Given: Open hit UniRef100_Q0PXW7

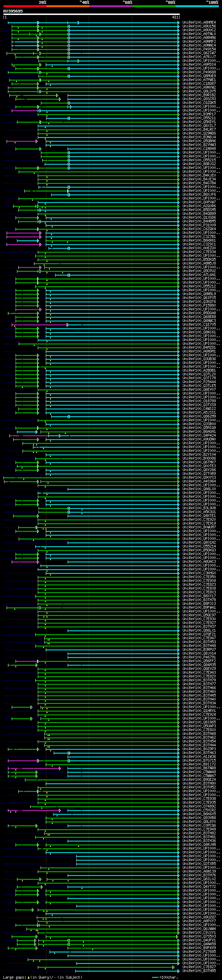Looking at the screenshot, I should coord(199,202).
